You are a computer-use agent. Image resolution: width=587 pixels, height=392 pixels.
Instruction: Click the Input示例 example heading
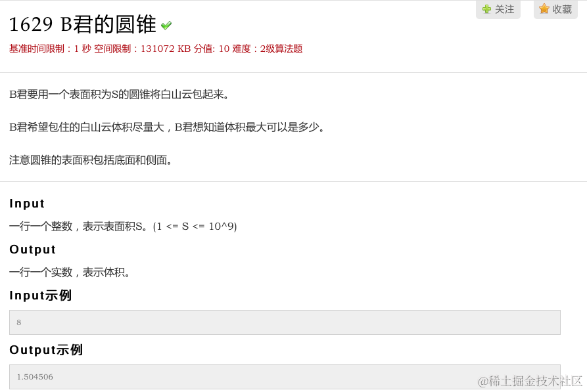(40, 295)
